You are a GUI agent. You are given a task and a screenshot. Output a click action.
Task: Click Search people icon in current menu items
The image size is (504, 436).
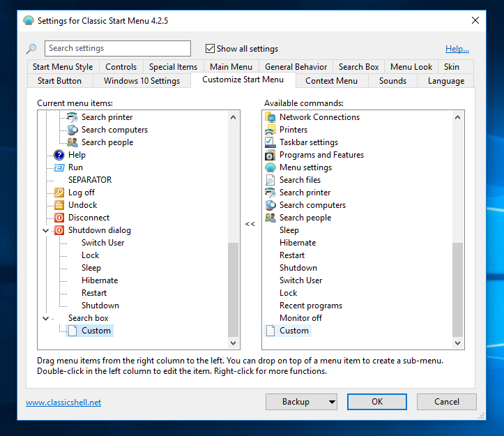point(72,142)
